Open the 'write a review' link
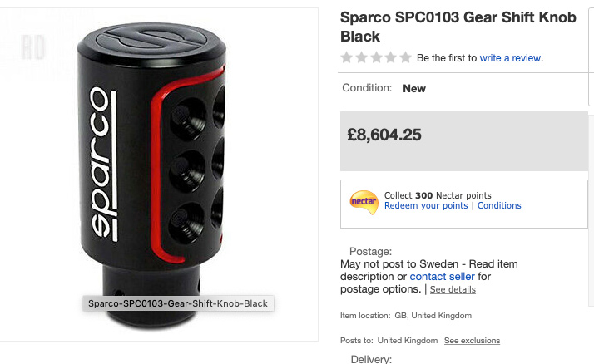Screen dimensions: 594x364 pos(510,58)
